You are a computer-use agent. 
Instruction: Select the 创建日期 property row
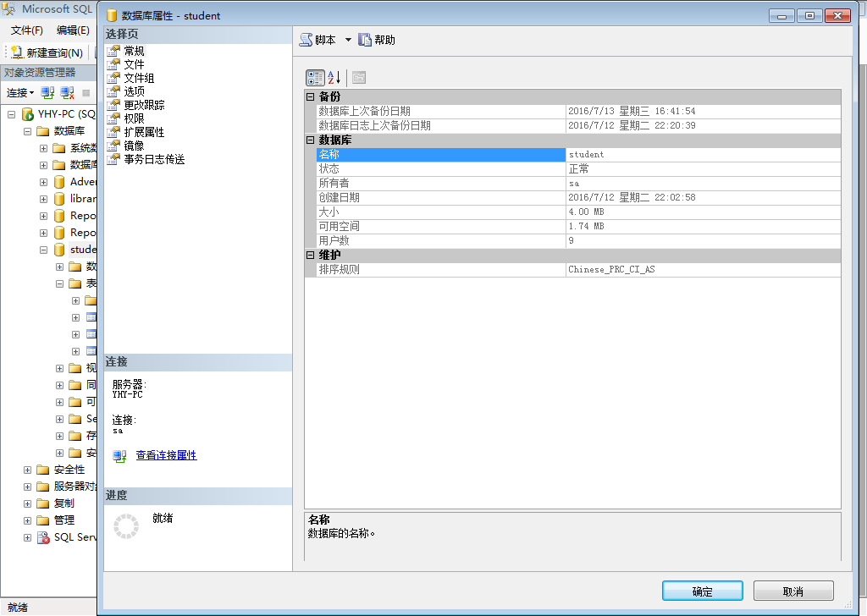click(x=578, y=197)
